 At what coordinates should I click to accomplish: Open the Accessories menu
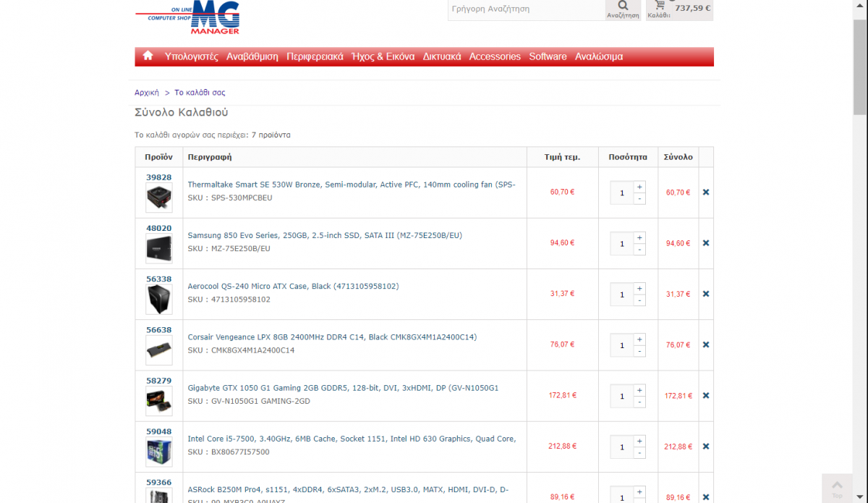(495, 56)
